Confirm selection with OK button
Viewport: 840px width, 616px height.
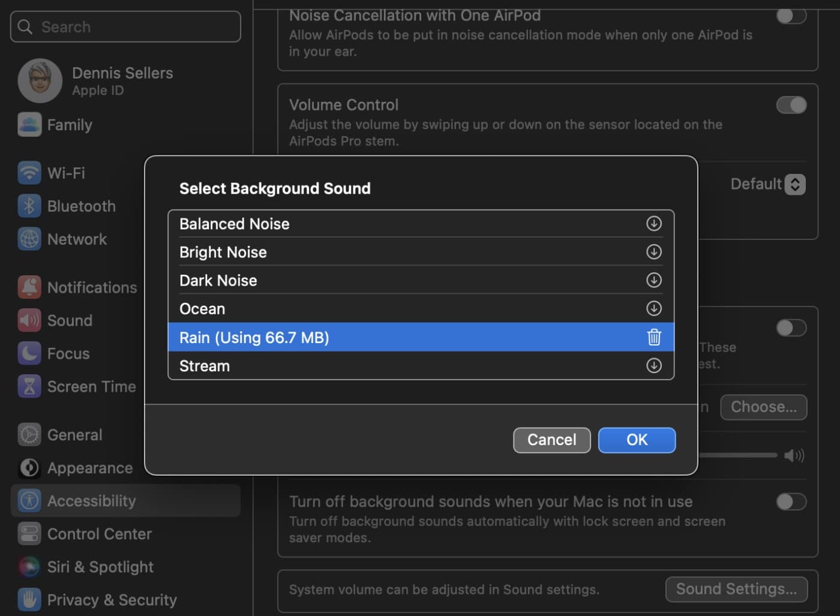pos(637,440)
